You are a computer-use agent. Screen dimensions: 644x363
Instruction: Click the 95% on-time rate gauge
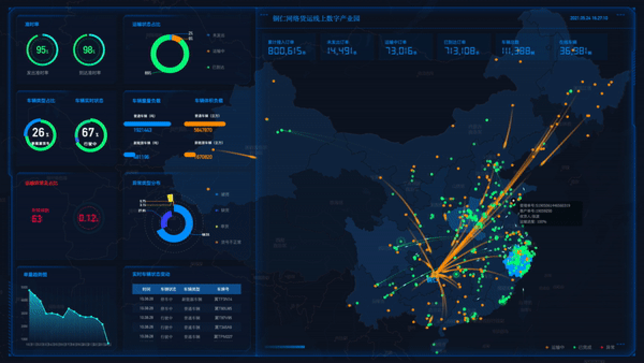[42, 50]
